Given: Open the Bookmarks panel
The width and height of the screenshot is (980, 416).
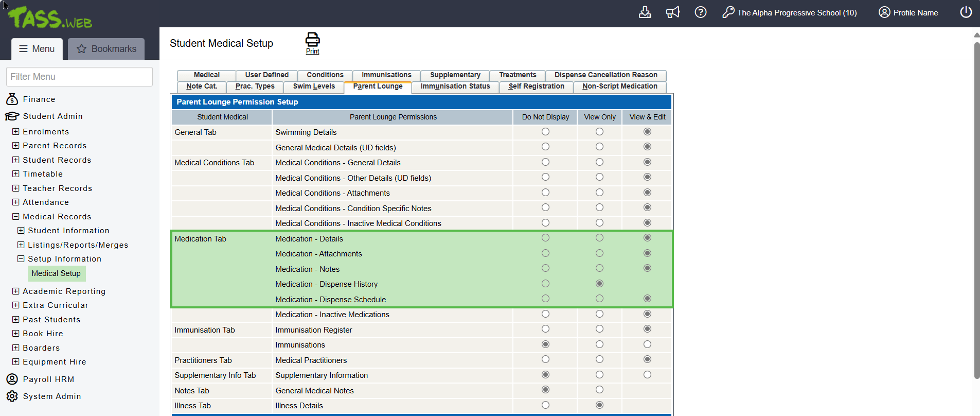Looking at the screenshot, I should click(x=106, y=49).
